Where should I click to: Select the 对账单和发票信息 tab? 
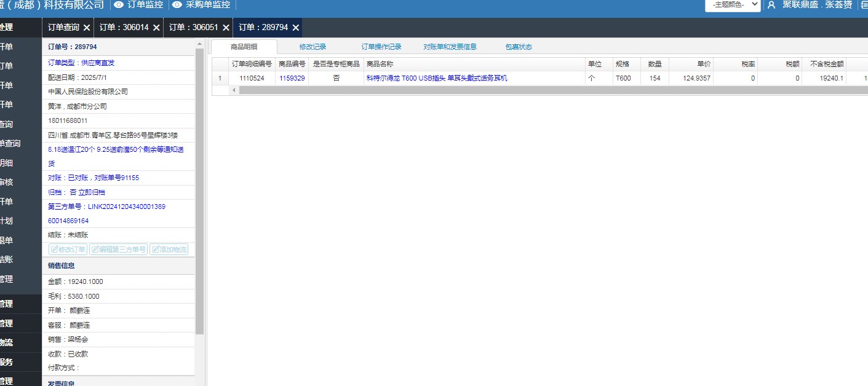pos(450,47)
